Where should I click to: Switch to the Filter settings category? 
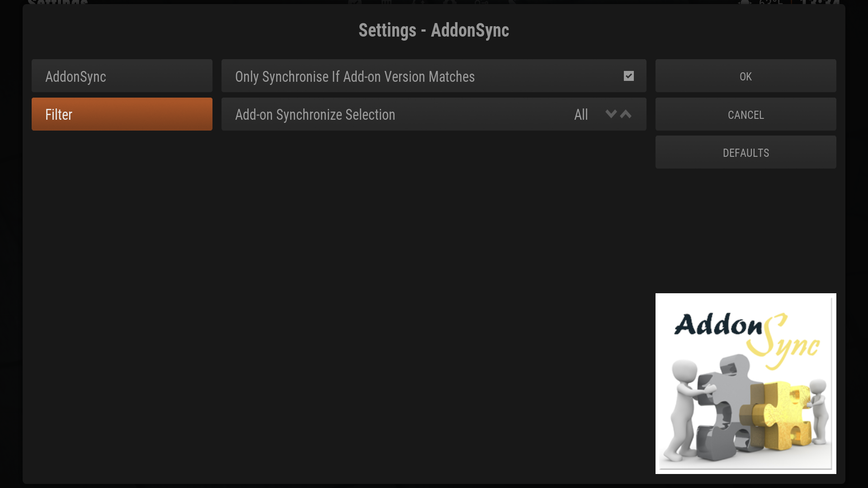click(x=122, y=114)
